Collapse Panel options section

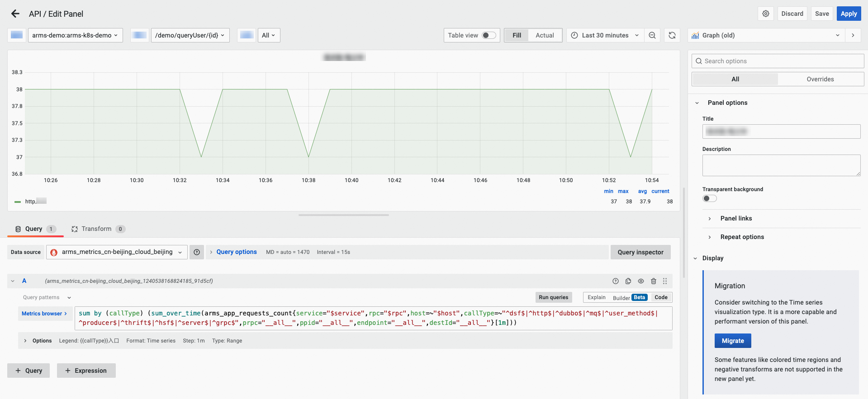pos(697,103)
